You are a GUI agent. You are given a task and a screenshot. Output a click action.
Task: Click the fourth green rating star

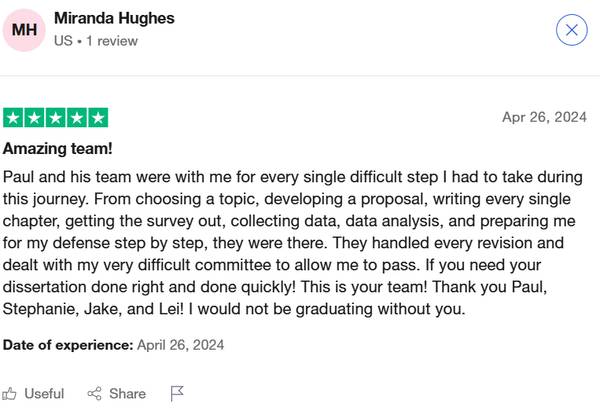[x=77, y=118]
